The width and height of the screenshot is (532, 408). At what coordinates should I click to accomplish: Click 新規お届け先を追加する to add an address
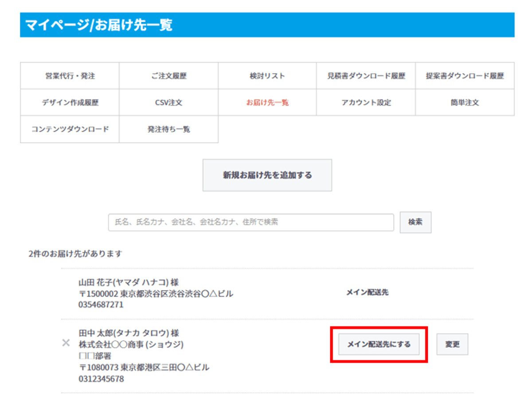point(266,175)
